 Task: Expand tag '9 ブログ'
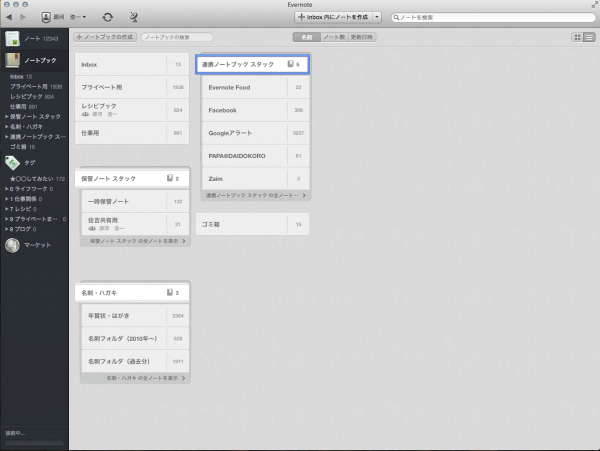(x=7, y=229)
